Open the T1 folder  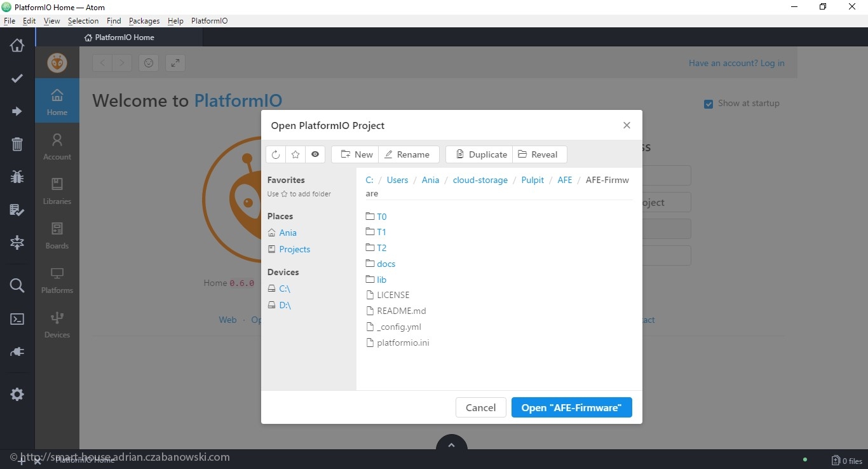tap(376, 233)
